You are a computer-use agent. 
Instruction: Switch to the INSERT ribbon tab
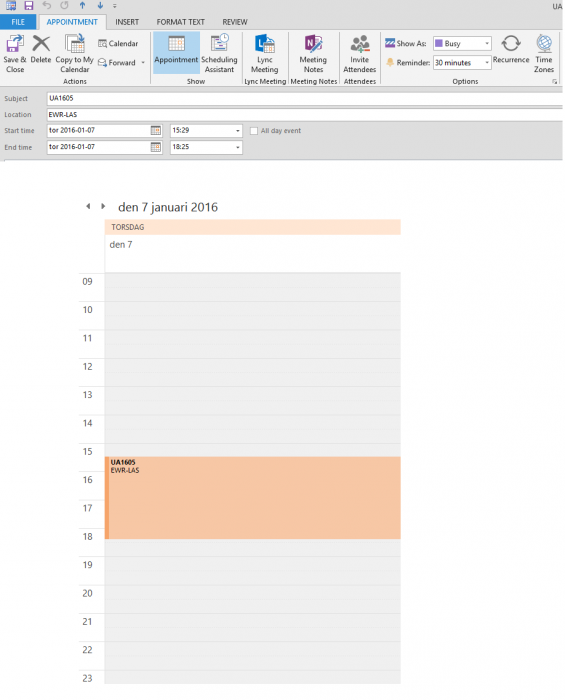tap(127, 22)
